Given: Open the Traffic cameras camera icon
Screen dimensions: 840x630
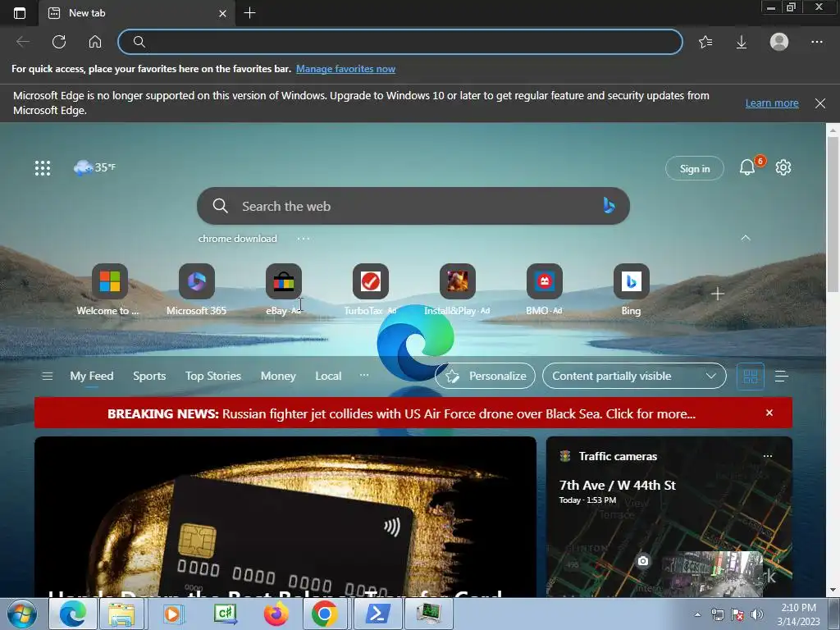Looking at the screenshot, I should pos(643,561).
